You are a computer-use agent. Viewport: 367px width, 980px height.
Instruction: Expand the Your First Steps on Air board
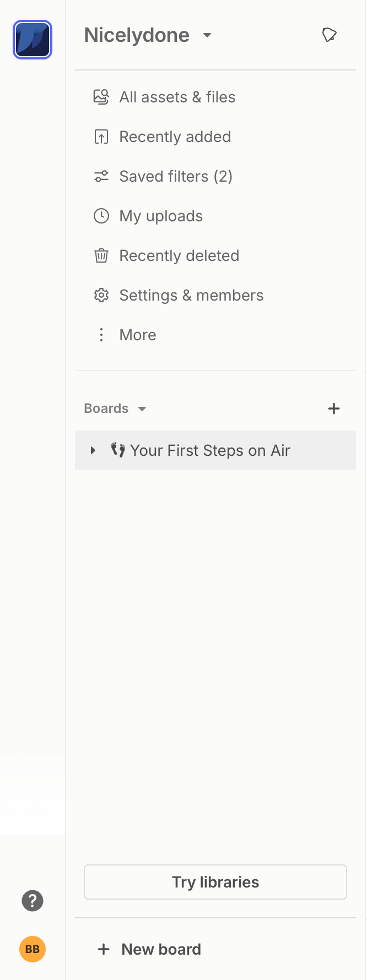tap(93, 450)
